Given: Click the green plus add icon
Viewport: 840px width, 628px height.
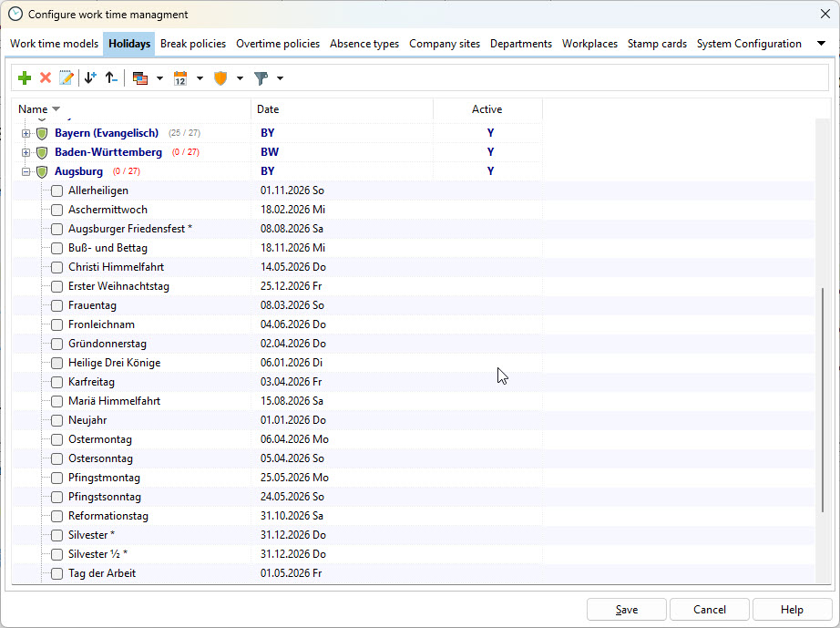Looking at the screenshot, I should pyautogui.click(x=25, y=78).
